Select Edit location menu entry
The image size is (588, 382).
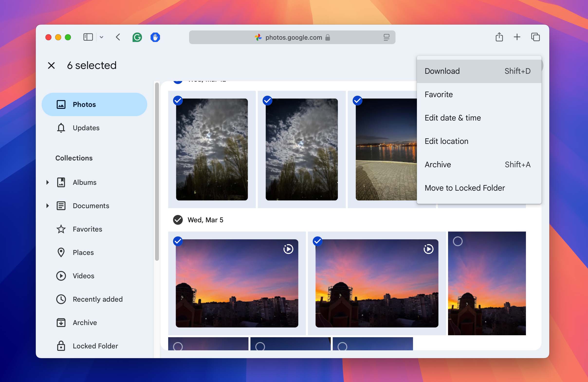tap(479, 141)
